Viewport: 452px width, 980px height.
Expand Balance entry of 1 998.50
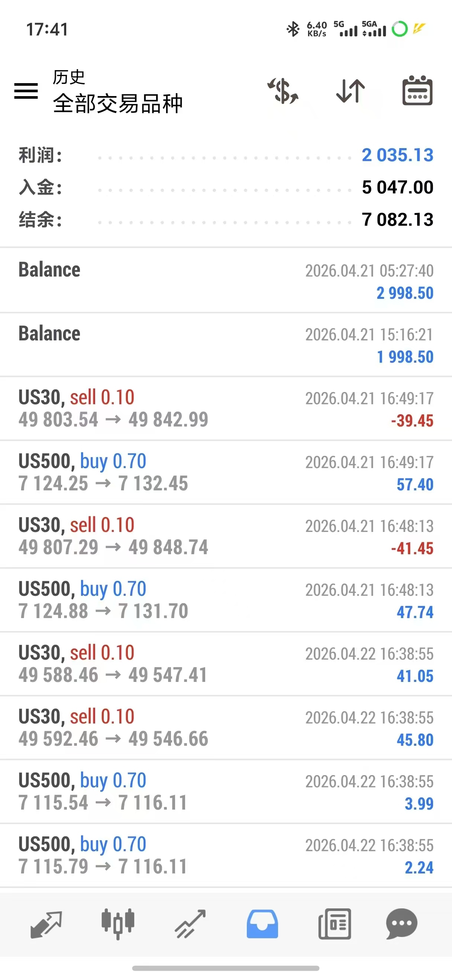click(x=226, y=345)
